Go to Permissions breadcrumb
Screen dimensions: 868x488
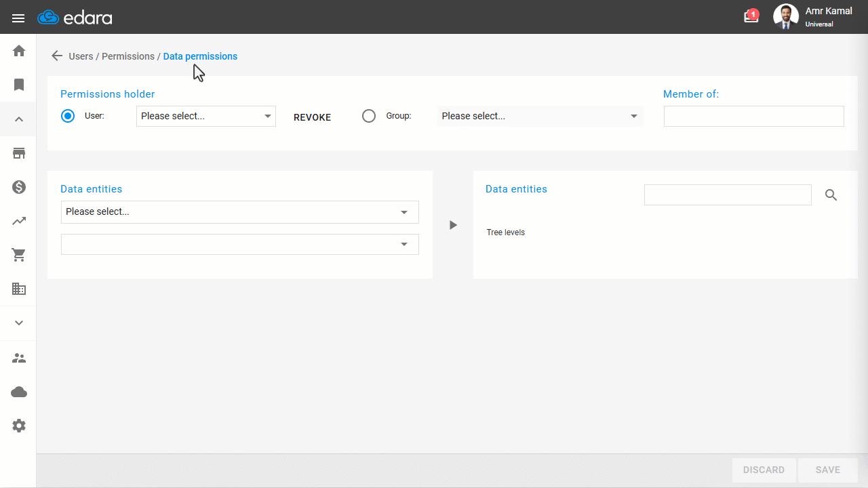[x=128, y=56]
